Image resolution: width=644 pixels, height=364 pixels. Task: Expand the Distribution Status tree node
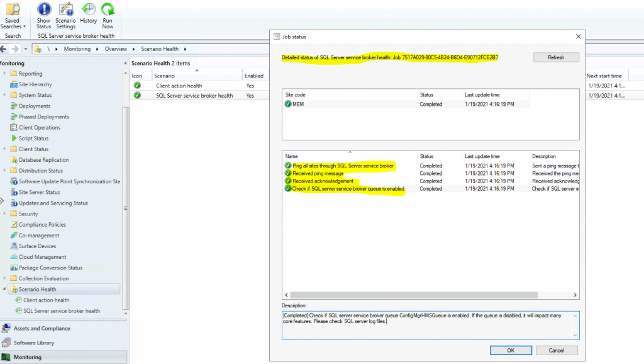click(x=4, y=170)
